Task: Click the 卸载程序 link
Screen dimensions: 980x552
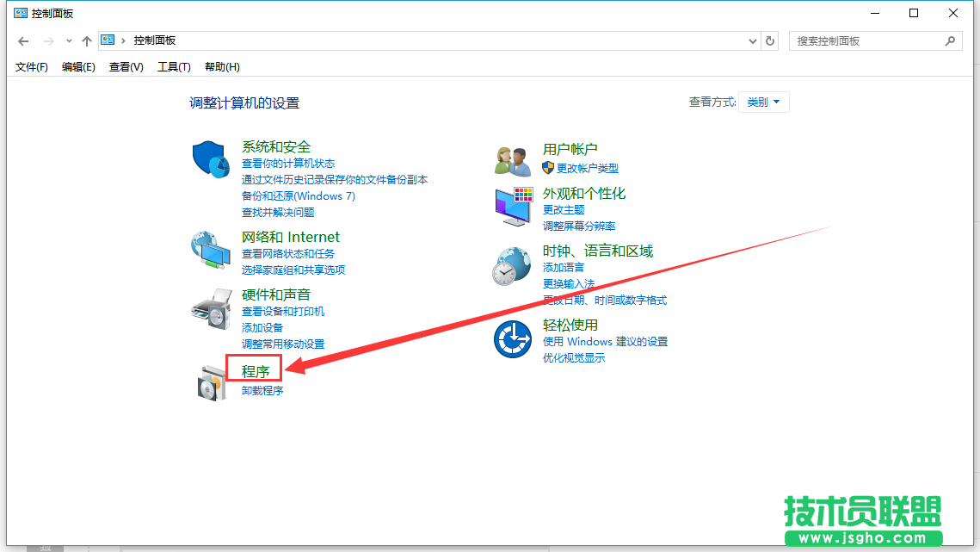Action: tap(262, 389)
